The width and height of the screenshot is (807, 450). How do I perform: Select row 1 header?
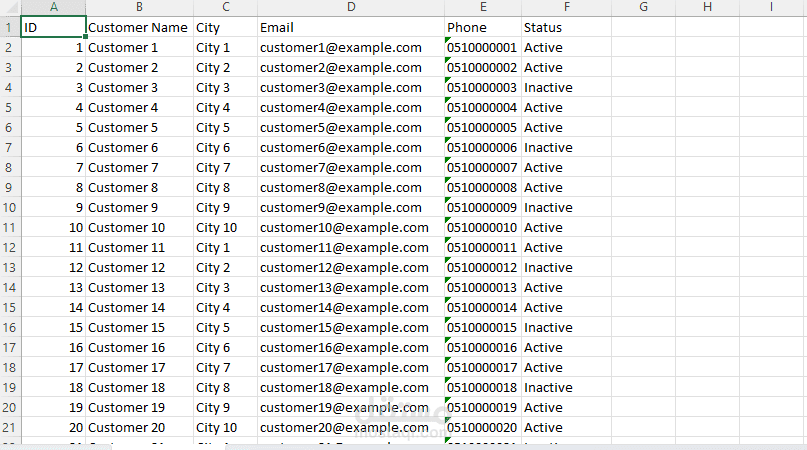click(x=10, y=27)
